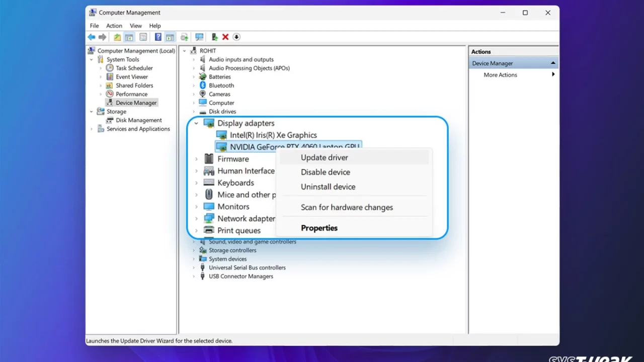Click the black down-arrow toolbar icon
The width and height of the screenshot is (644, 362).
[236, 37]
